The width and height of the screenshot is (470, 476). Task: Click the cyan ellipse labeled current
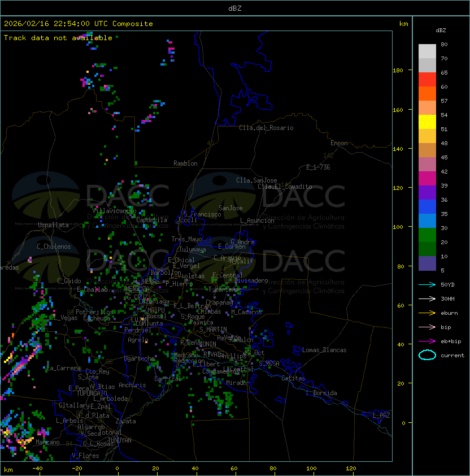(427, 356)
